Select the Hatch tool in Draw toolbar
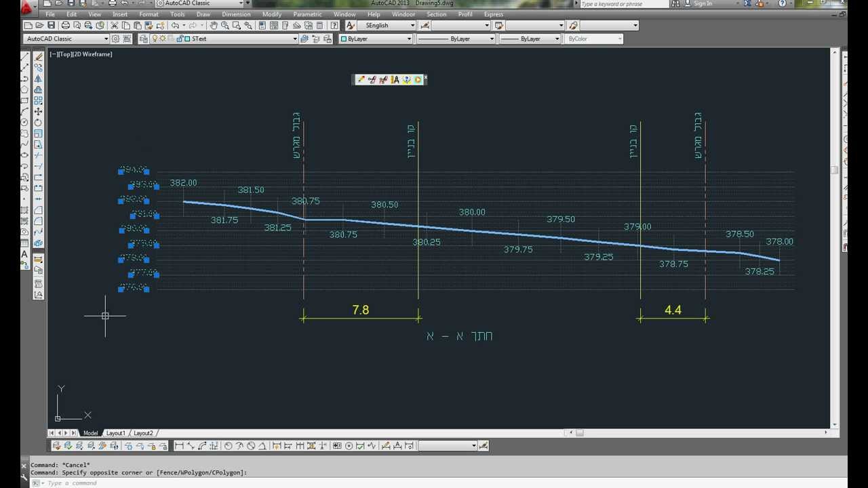Viewport: 868px width, 488px height. point(25,209)
